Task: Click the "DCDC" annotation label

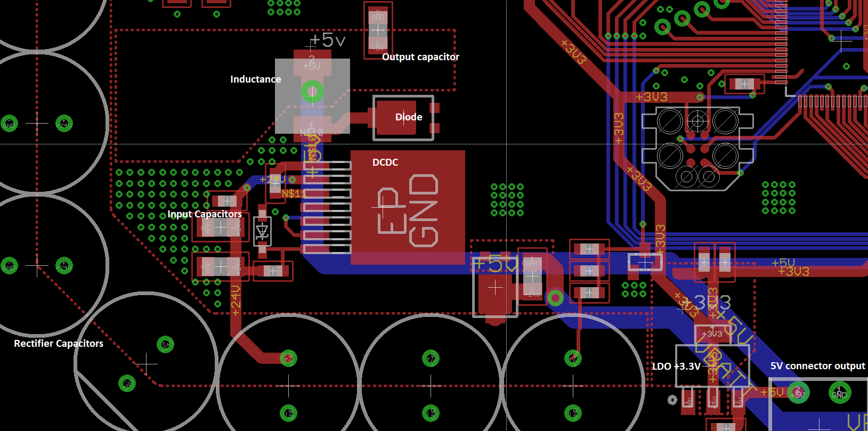Action: (x=385, y=162)
